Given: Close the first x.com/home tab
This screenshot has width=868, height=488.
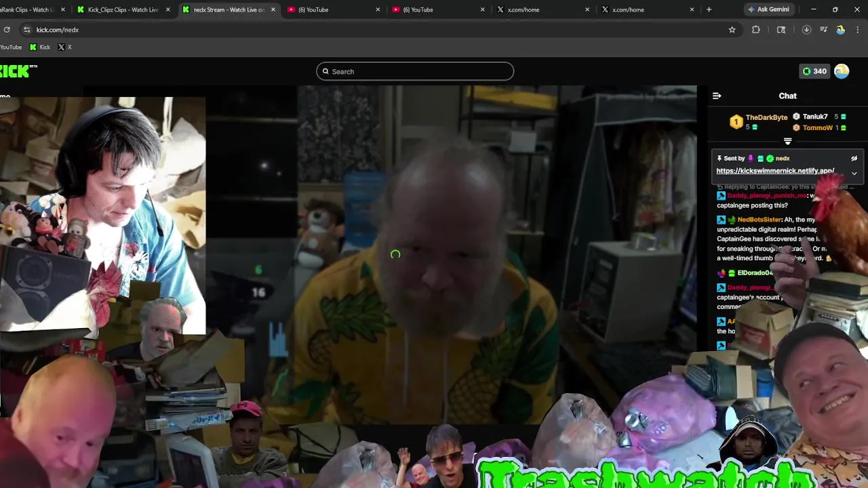Looking at the screenshot, I should click(588, 9).
